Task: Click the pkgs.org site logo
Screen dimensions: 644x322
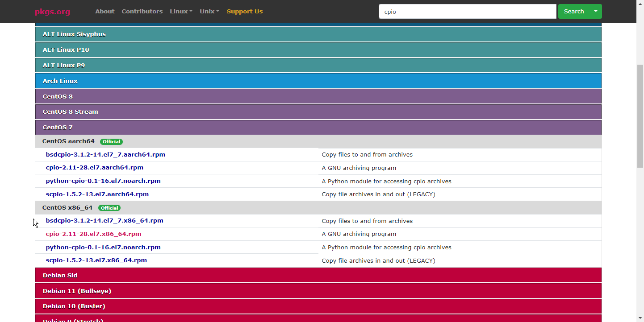Action: 52,12
